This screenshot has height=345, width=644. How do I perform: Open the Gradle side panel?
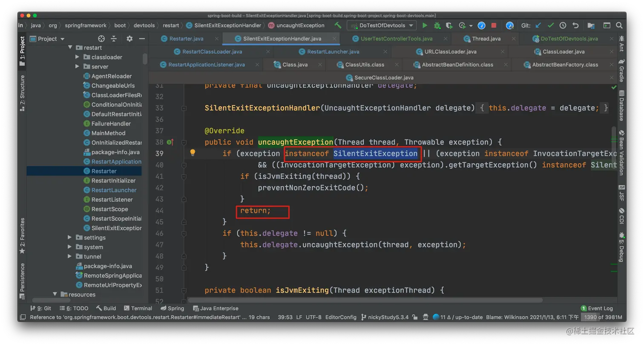621,71
